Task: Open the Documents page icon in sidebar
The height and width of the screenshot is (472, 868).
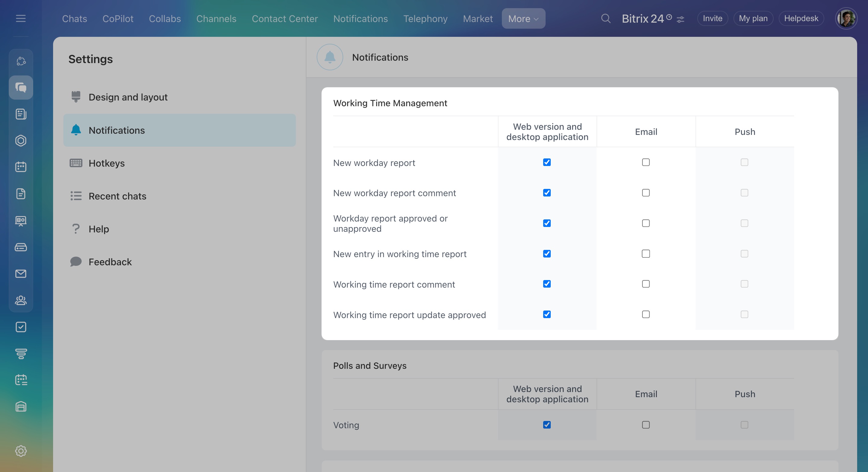Action: [21, 193]
